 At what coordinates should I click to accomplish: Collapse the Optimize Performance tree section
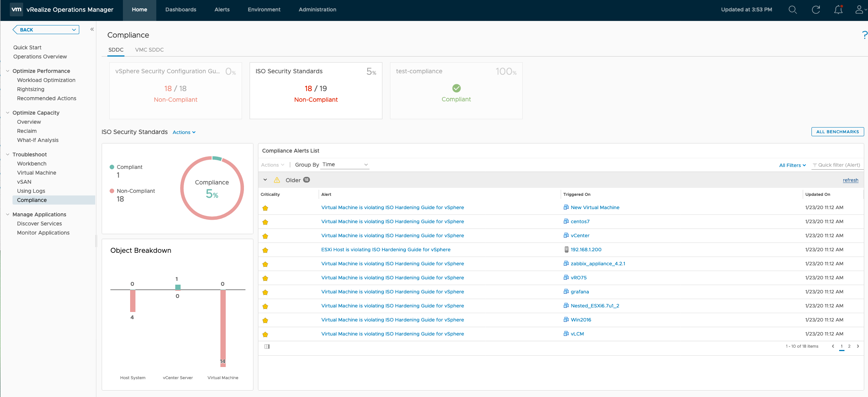click(x=8, y=71)
